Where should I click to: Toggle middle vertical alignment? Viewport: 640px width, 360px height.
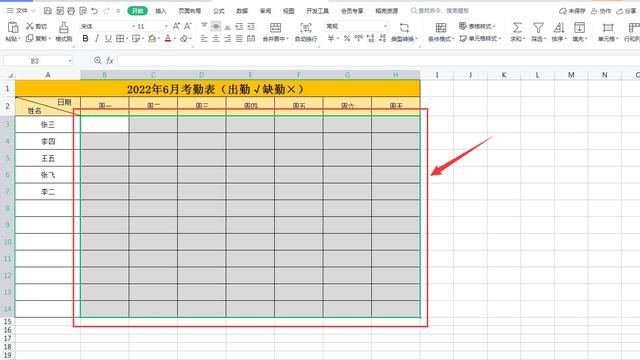click(216, 26)
